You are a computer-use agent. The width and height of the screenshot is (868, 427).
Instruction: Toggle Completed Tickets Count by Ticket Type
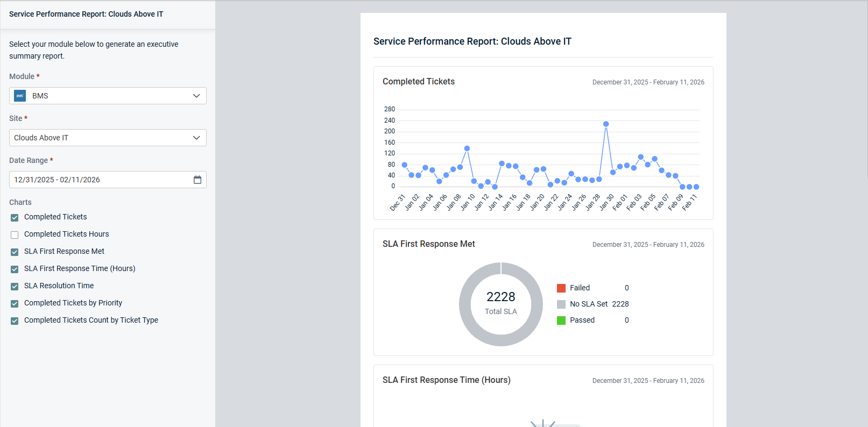pos(15,321)
